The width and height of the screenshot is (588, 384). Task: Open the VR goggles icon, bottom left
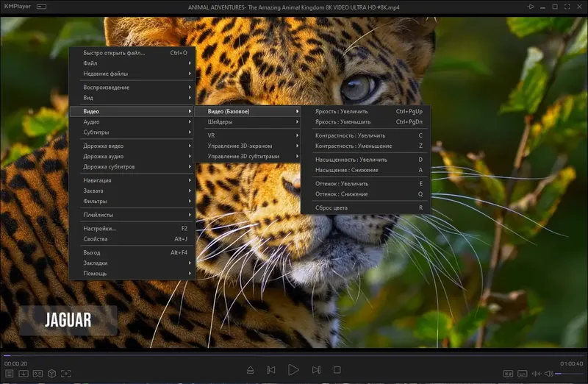(37, 374)
